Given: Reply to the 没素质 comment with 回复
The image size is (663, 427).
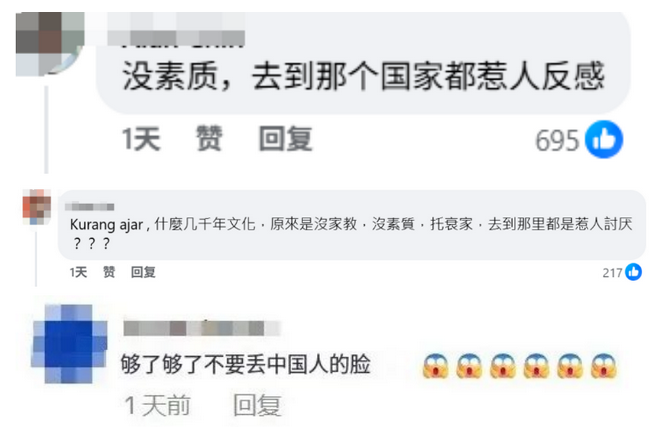Looking at the screenshot, I should tap(286, 138).
